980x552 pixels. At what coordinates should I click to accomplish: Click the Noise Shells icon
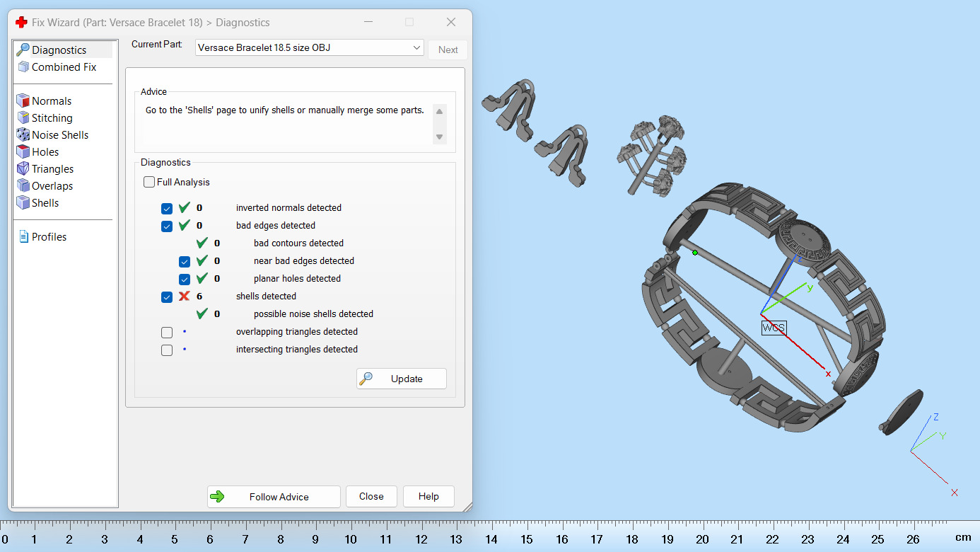(x=23, y=134)
